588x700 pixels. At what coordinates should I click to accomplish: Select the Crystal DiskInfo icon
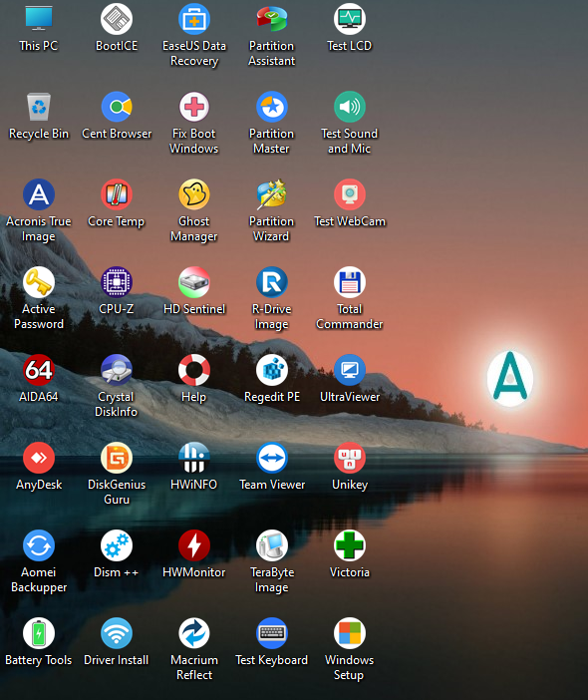[x=117, y=370]
